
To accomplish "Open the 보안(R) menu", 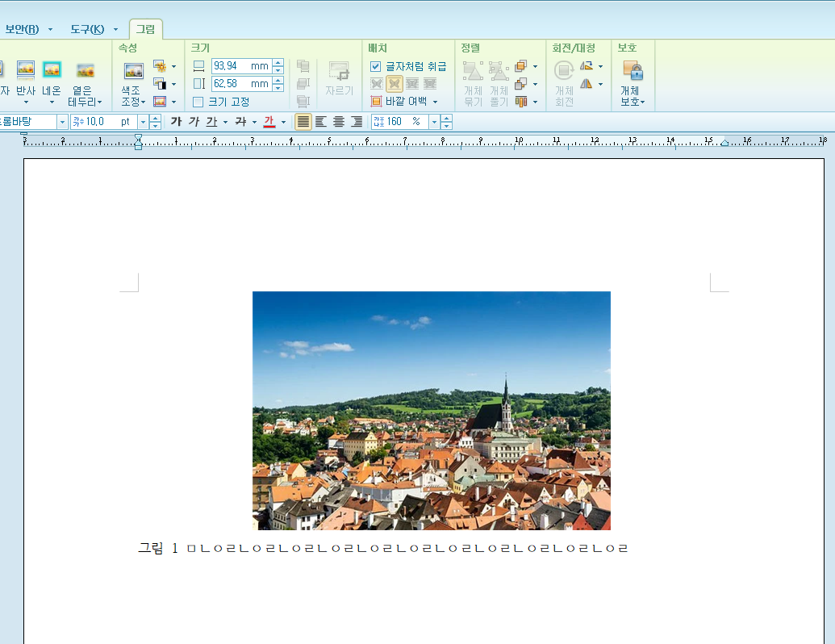I will point(21,29).
